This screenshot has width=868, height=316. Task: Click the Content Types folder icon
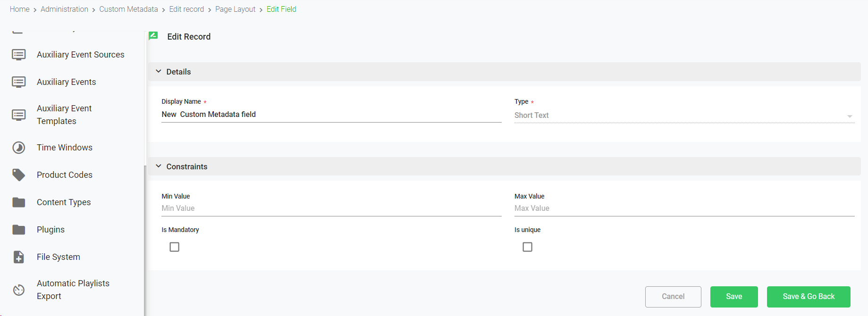19,202
